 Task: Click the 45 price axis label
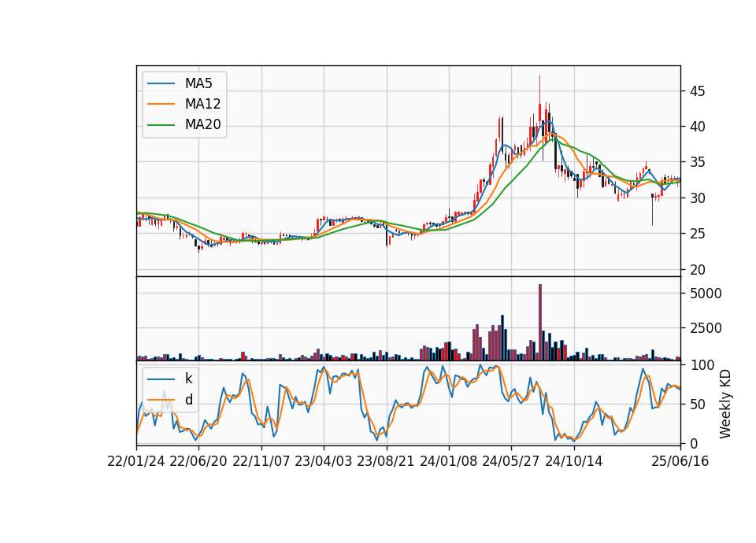click(697, 91)
